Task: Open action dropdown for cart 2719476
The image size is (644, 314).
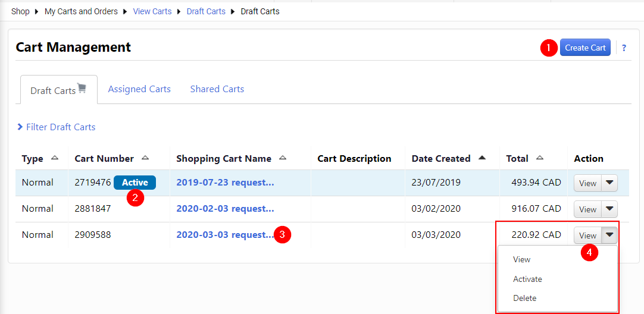Action: coord(609,183)
